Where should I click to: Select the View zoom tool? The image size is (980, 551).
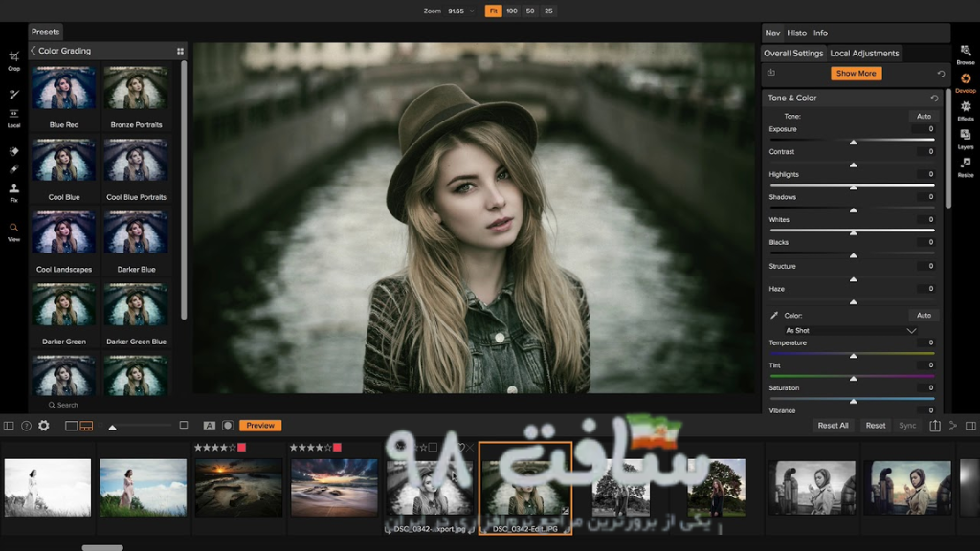(13, 231)
